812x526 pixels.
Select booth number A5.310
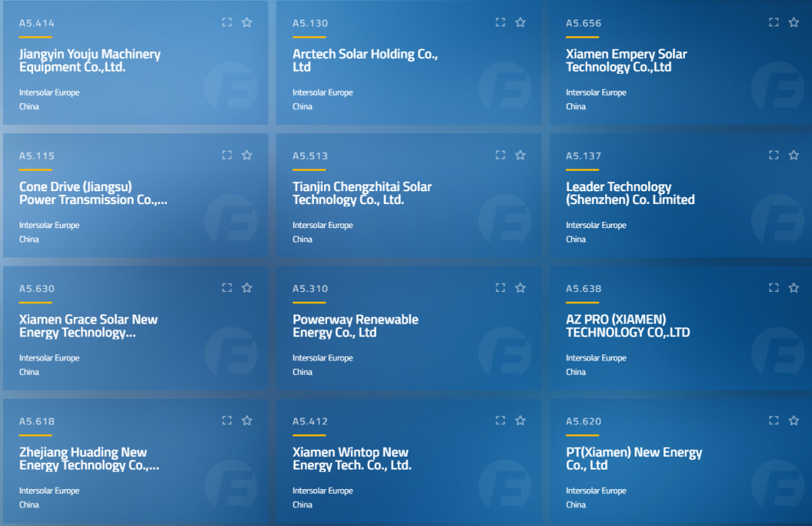point(311,289)
